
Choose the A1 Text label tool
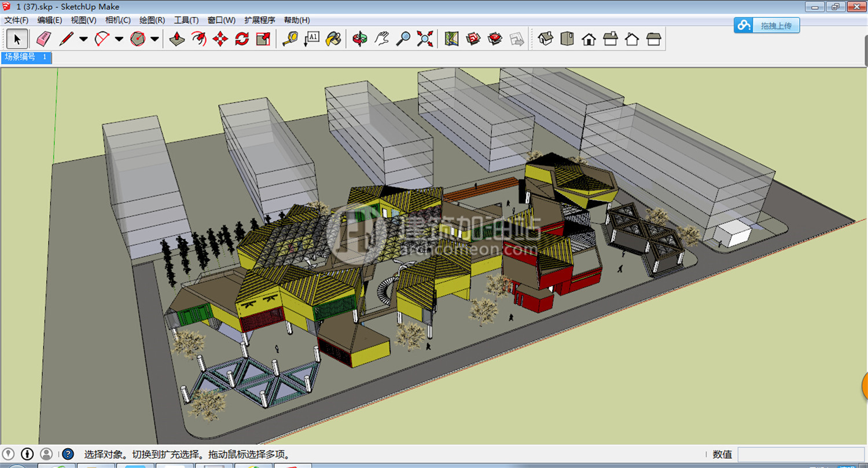click(x=311, y=39)
